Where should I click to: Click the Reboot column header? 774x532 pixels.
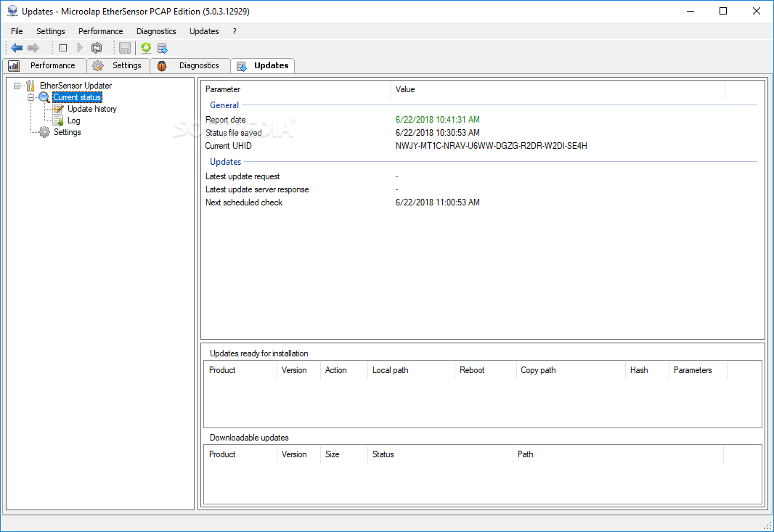pyautogui.click(x=486, y=370)
